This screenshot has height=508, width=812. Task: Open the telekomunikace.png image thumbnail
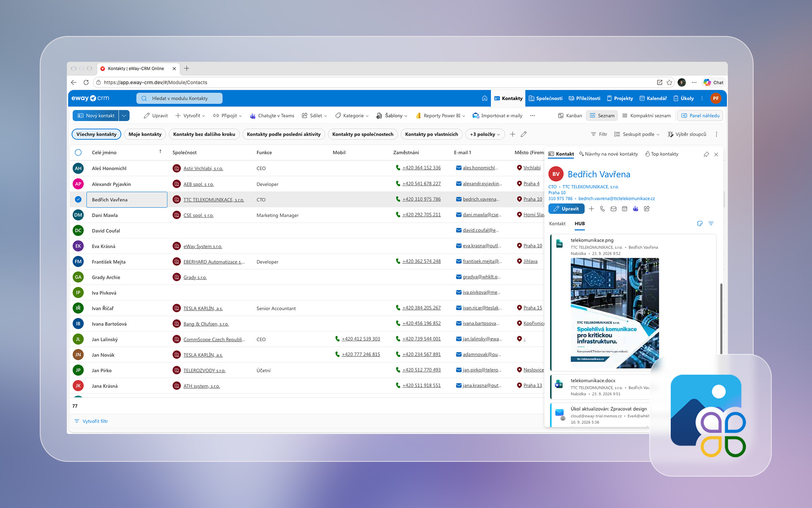coord(614,312)
